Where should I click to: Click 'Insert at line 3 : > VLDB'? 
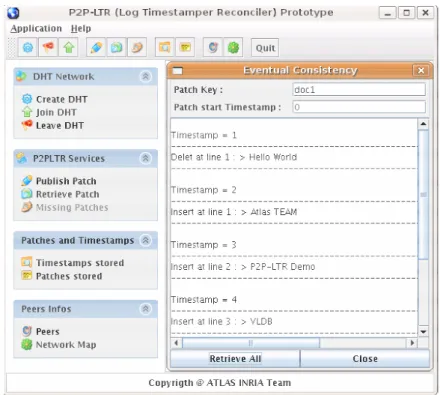point(222,321)
